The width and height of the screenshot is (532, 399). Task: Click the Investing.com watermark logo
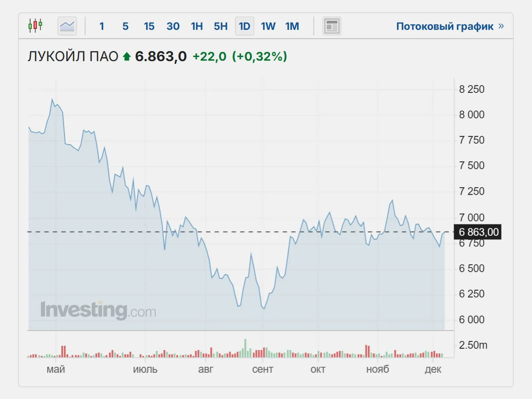(98, 310)
